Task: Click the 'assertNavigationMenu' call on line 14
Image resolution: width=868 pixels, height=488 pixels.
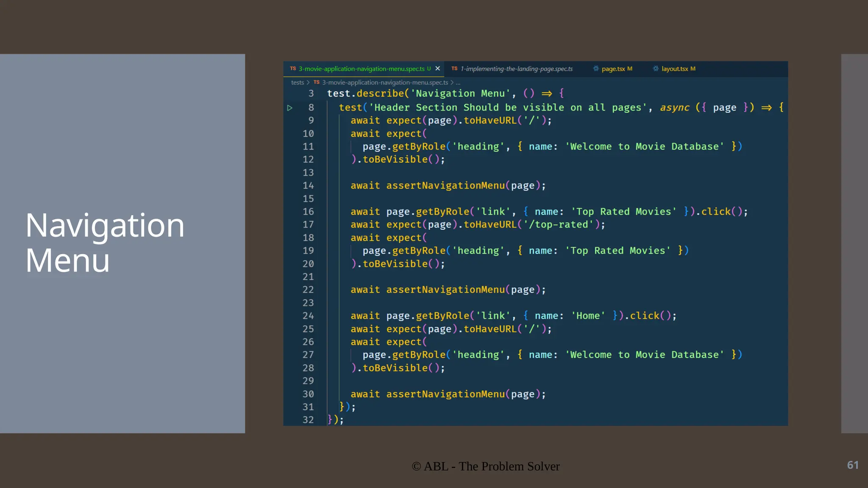Action: [x=445, y=186]
